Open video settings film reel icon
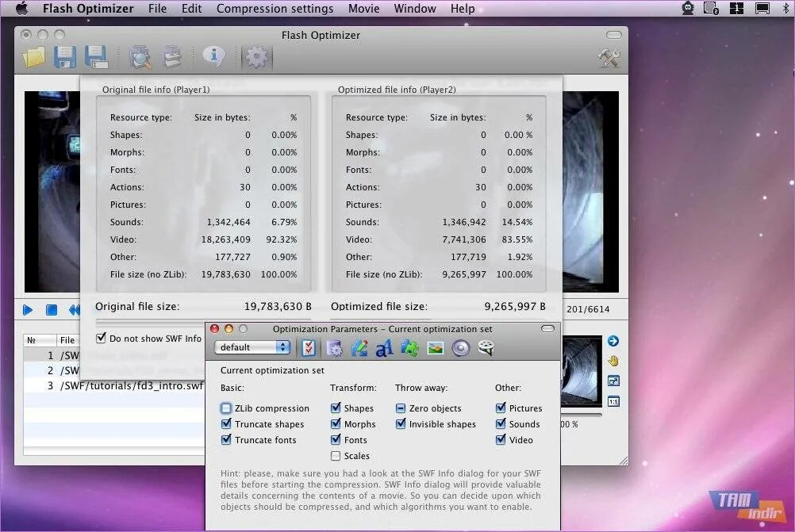 486,347
